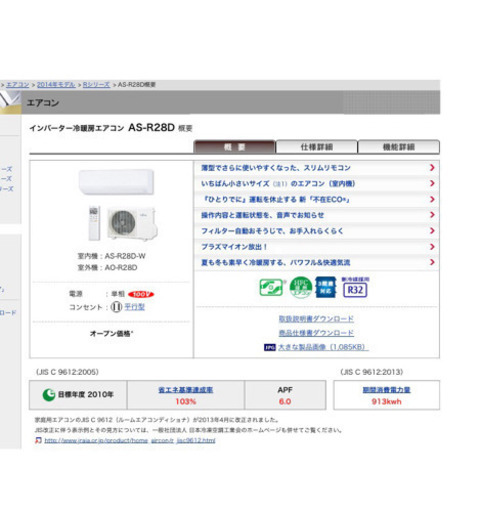
Task: Click the red 100V voltage badge
Action: (141, 294)
